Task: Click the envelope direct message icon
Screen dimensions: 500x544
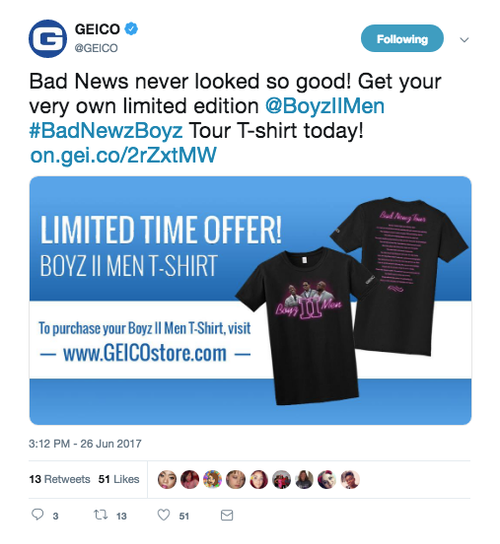Action: pos(227,515)
